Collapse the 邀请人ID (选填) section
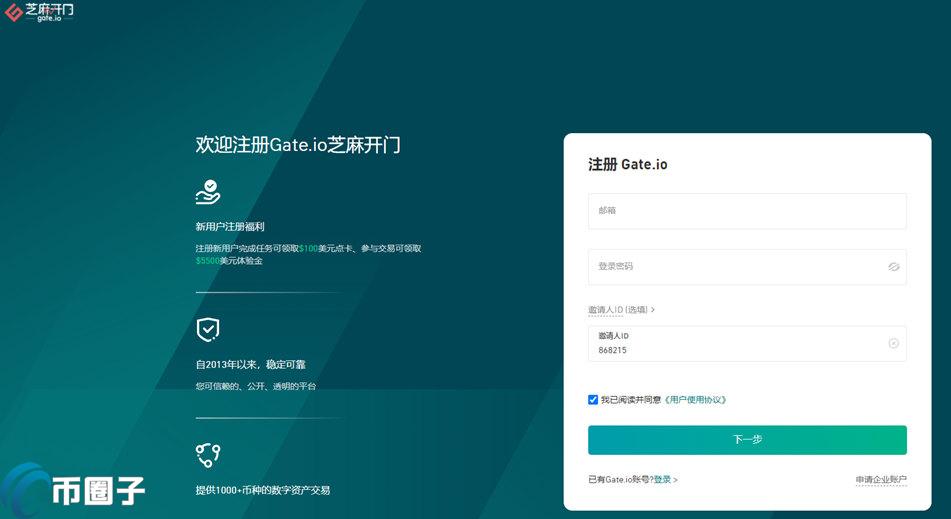The image size is (951, 519). click(x=621, y=310)
